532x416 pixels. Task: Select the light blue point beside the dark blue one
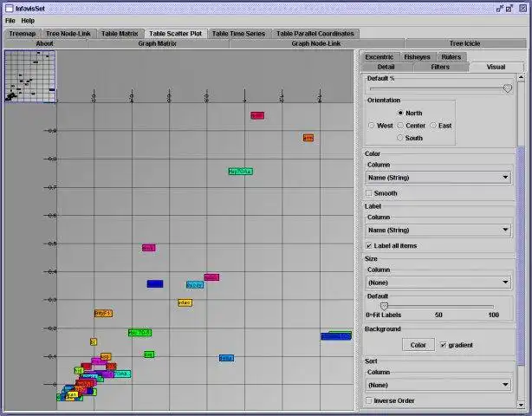pos(195,284)
